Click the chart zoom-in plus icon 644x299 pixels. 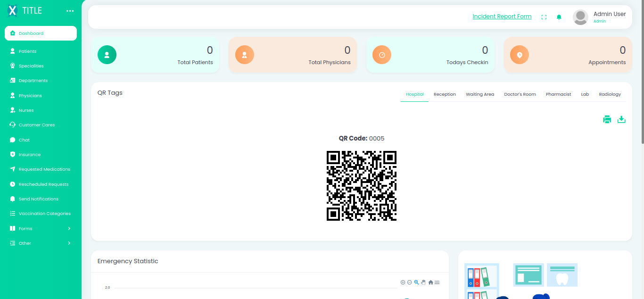click(403, 282)
